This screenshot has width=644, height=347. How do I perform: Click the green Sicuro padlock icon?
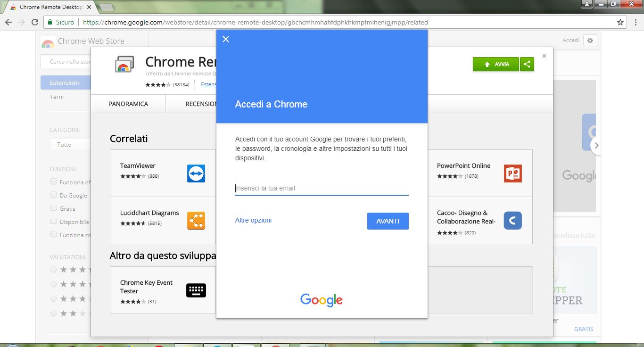pos(50,22)
